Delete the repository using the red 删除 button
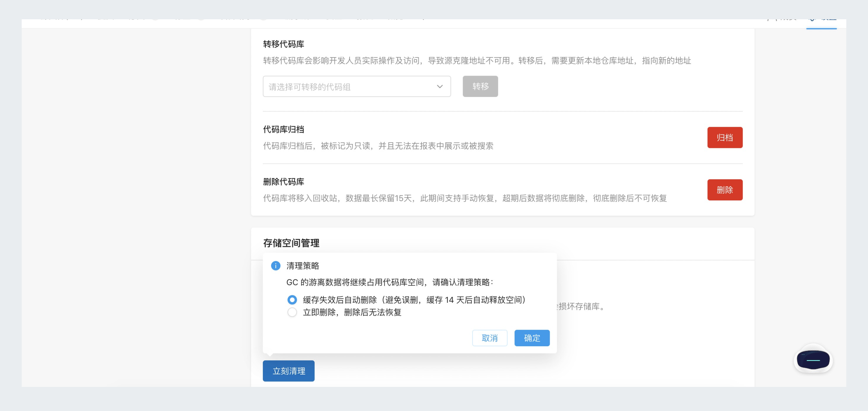Screen dimensions: 868x411 pyautogui.click(x=725, y=190)
